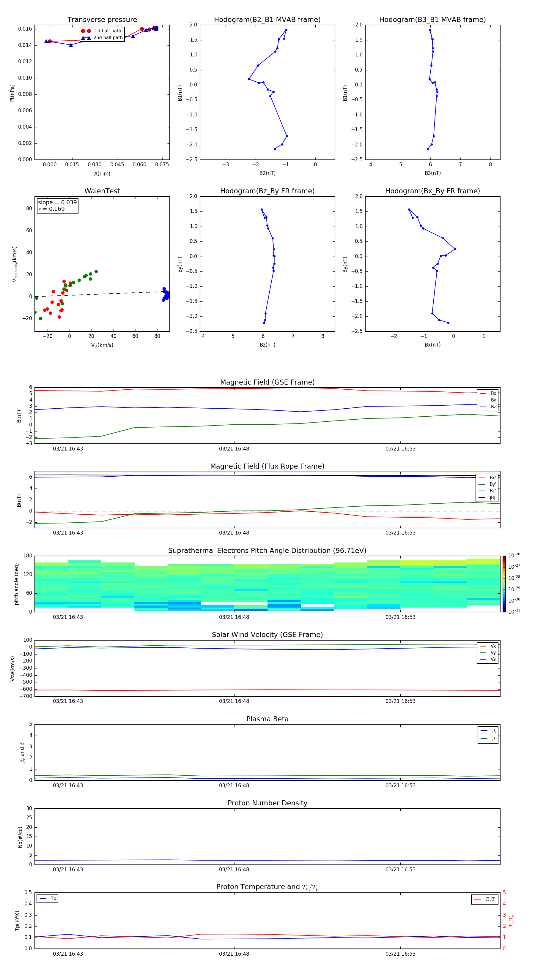Click the 'Np(#/cc)' axis label
The width and height of the screenshot is (535, 980).
pos(20,837)
